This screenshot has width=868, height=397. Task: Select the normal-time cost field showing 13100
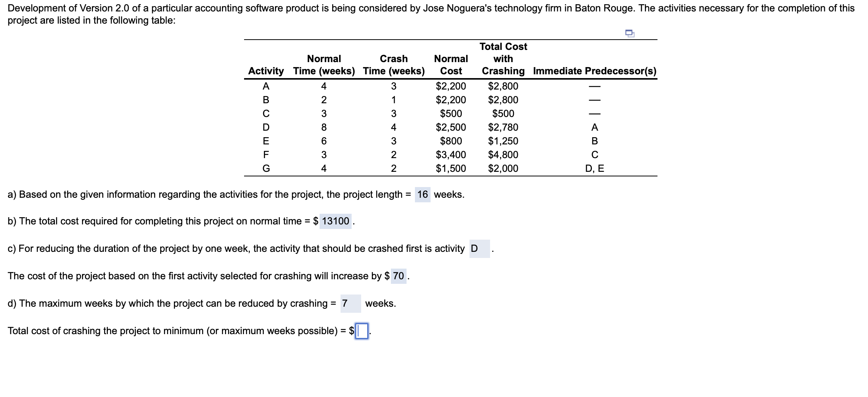(335, 221)
